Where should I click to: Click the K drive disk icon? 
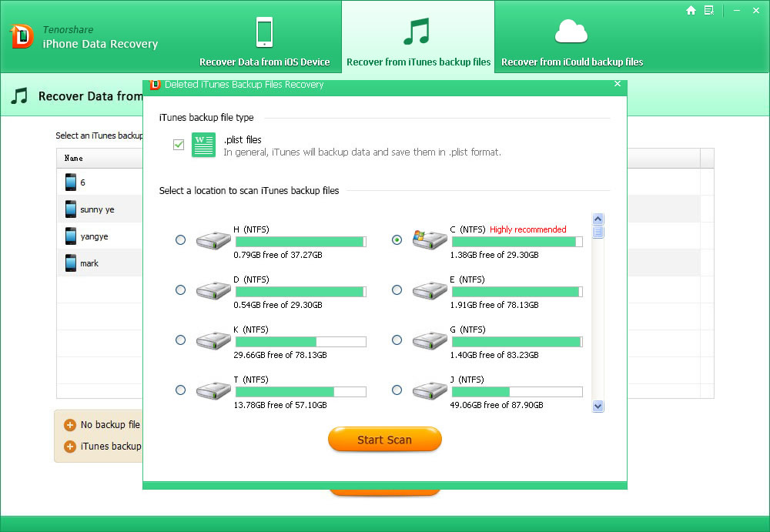pos(213,340)
